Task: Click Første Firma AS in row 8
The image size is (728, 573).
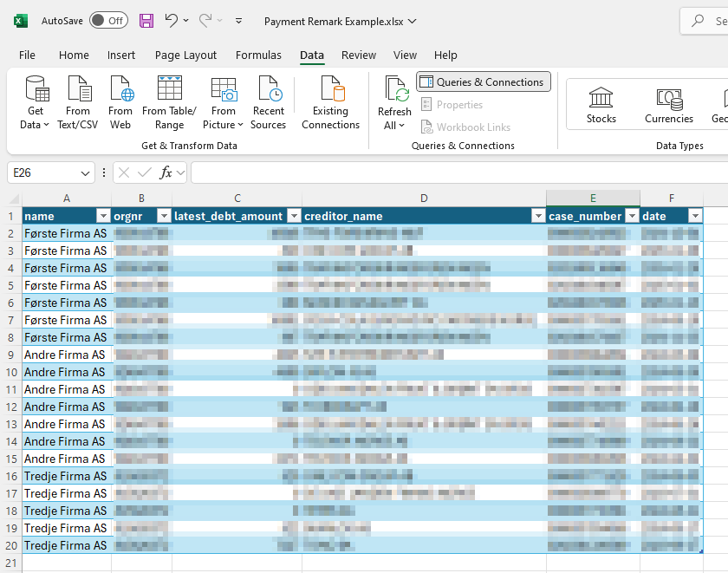Action: 66,337
